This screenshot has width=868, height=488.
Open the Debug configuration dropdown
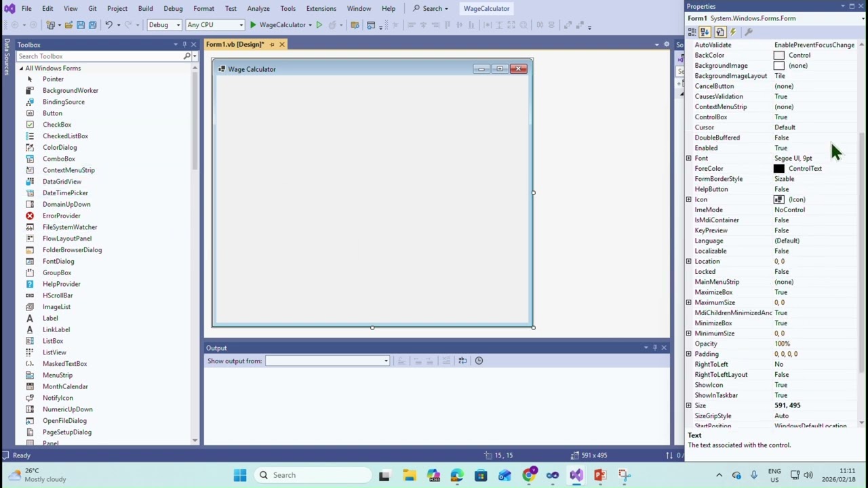click(165, 25)
